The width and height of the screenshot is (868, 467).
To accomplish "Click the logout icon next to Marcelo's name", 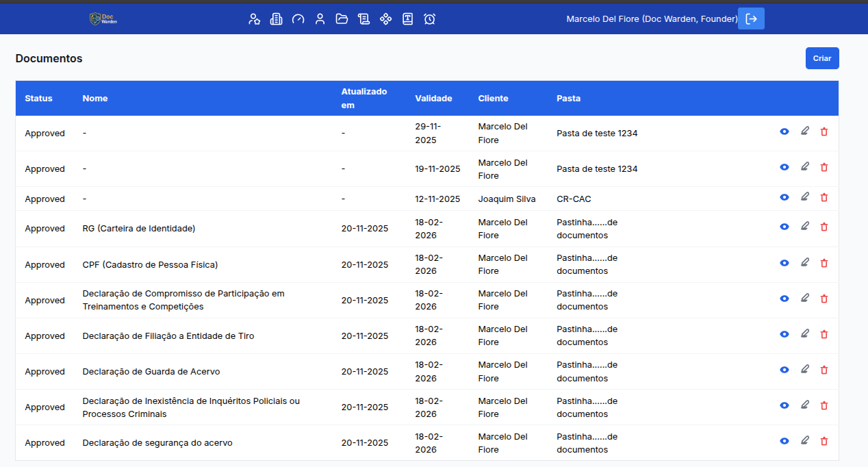I will pos(750,18).
